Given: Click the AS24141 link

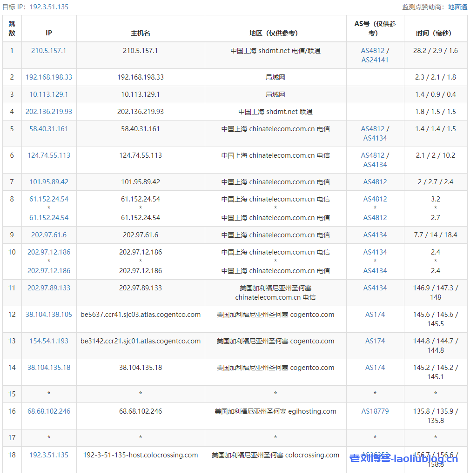Looking at the screenshot, I should pos(375,60).
